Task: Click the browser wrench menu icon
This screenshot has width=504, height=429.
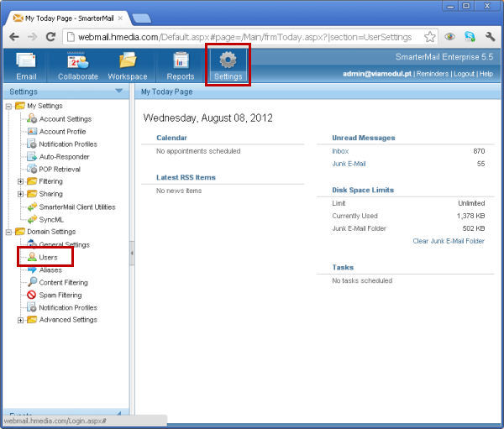Action: 490,37
